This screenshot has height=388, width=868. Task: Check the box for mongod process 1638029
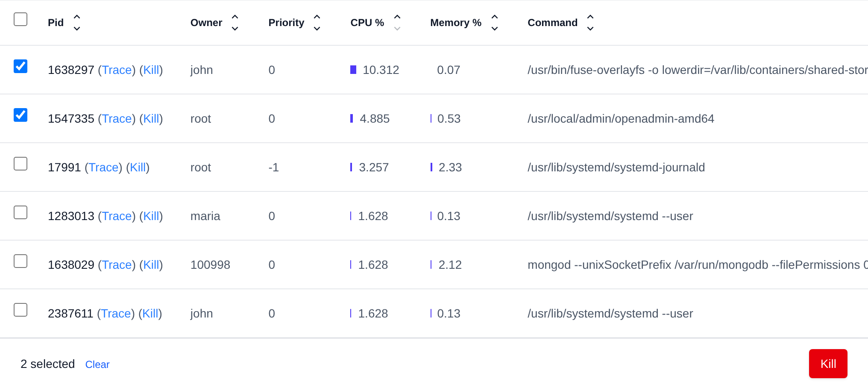pos(21,261)
